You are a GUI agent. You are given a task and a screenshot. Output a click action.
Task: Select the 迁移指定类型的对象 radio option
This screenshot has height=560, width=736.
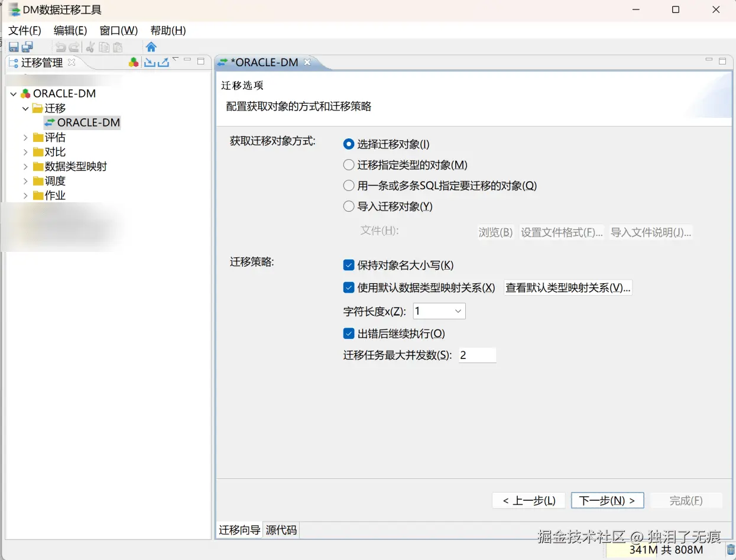pyautogui.click(x=349, y=165)
